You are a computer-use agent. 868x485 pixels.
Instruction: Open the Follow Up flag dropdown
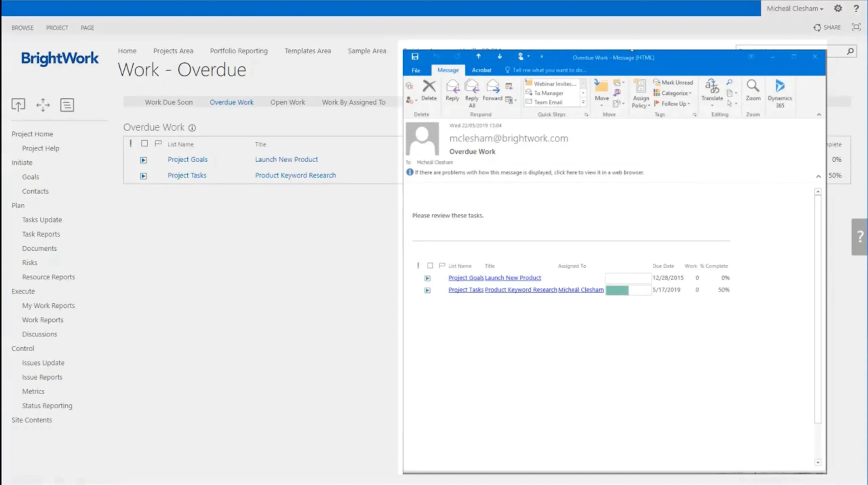[673, 104]
